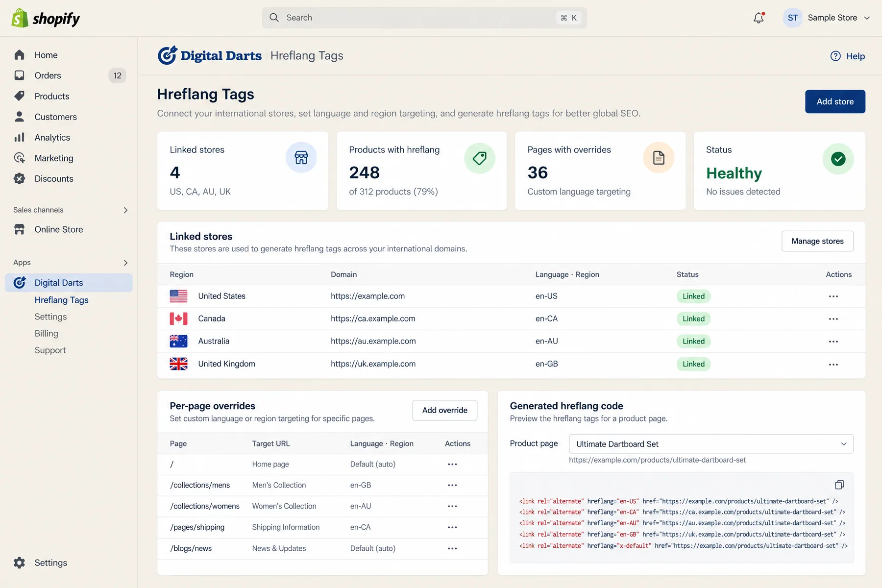Click the Manage stores button
Viewport: 882px width, 588px height.
click(817, 241)
